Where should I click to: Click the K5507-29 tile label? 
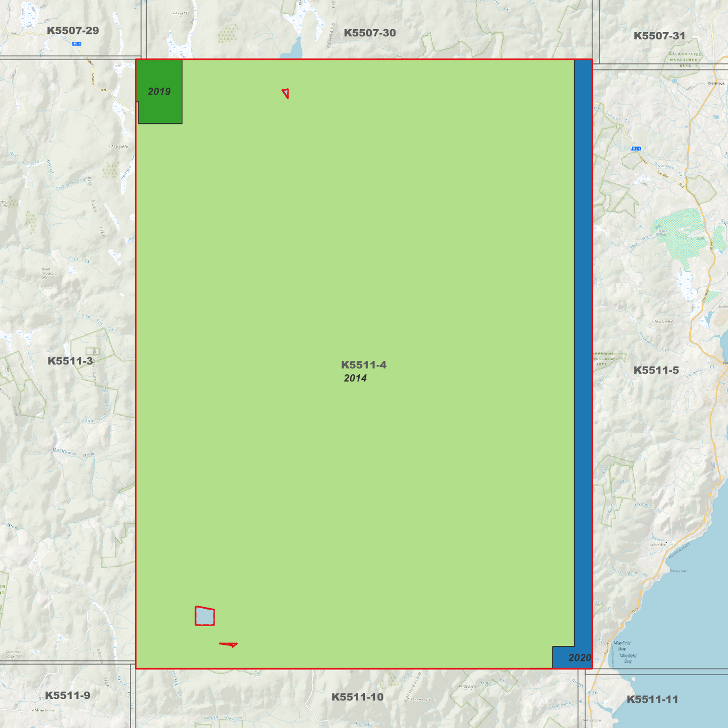[x=73, y=30]
